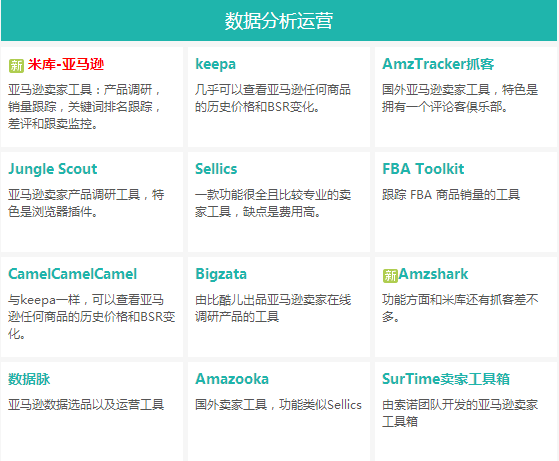Visit the 数据脉 tool
This screenshot has height=461, width=559.
coord(29,379)
